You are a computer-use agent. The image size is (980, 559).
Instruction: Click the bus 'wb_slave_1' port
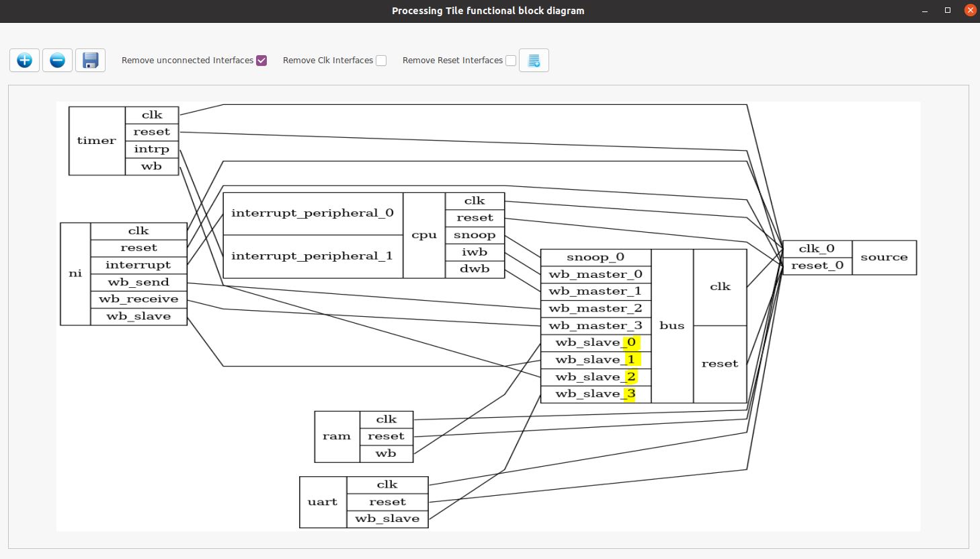[596, 360]
